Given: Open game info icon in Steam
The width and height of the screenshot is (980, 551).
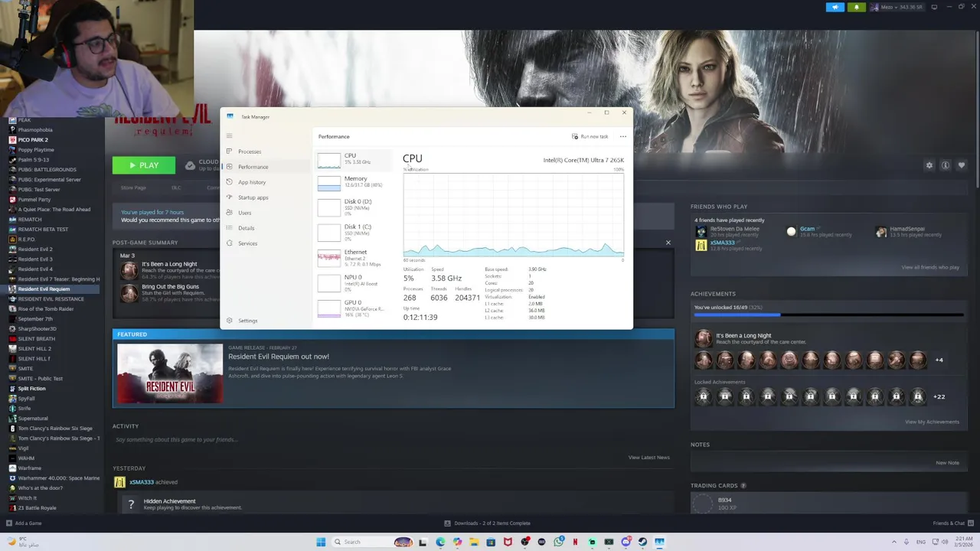Looking at the screenshot, I should 946,165.
